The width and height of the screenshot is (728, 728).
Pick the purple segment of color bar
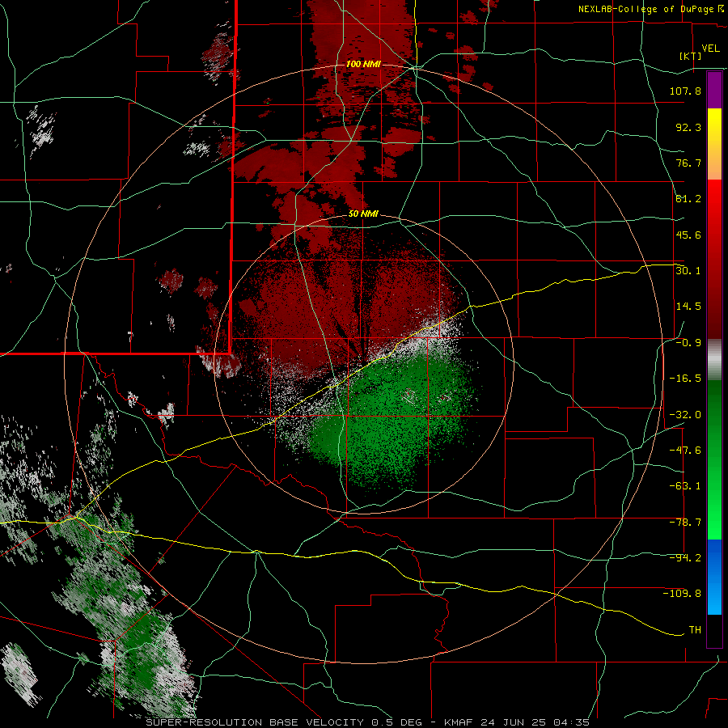714,90
